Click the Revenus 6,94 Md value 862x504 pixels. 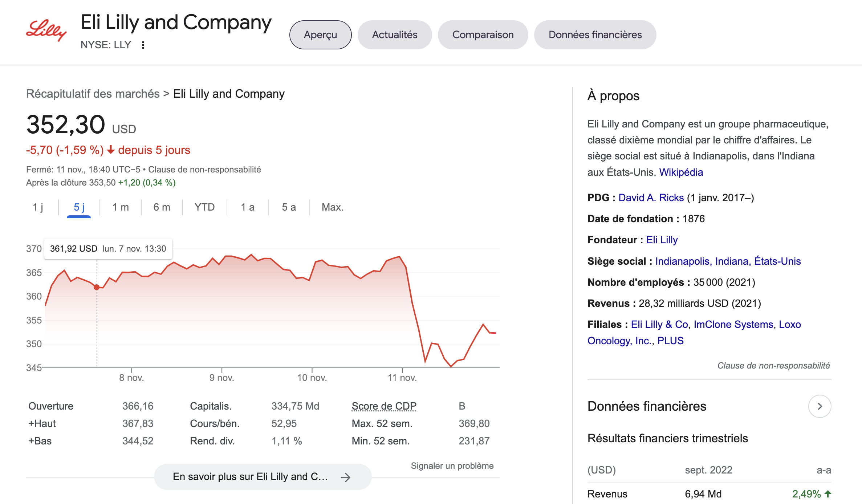pyautogui.click(x=703, y=494)
